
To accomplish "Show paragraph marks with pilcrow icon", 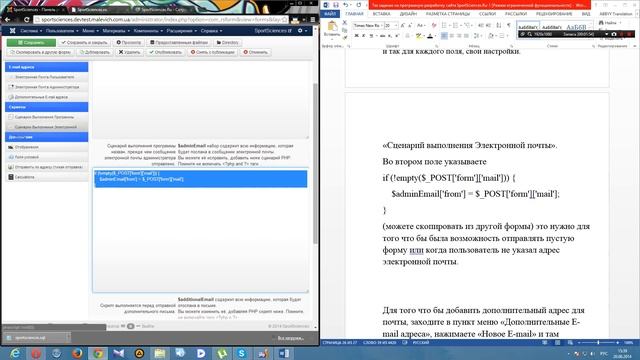I will [x=509, y=25].
